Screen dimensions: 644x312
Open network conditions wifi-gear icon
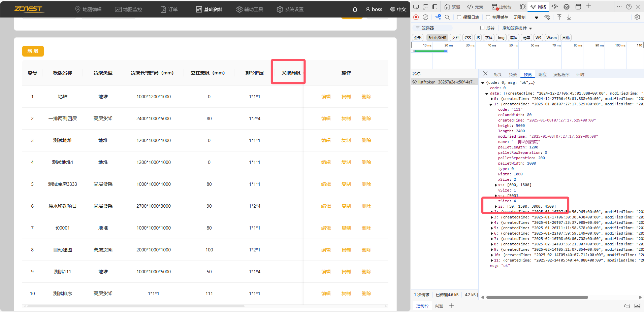547,18
